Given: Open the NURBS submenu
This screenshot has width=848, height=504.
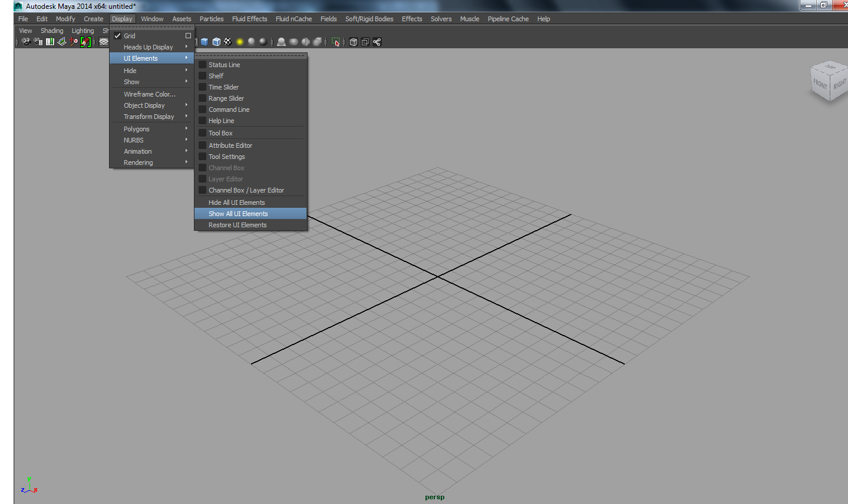Looking at the screenshot, I should 133,140.
